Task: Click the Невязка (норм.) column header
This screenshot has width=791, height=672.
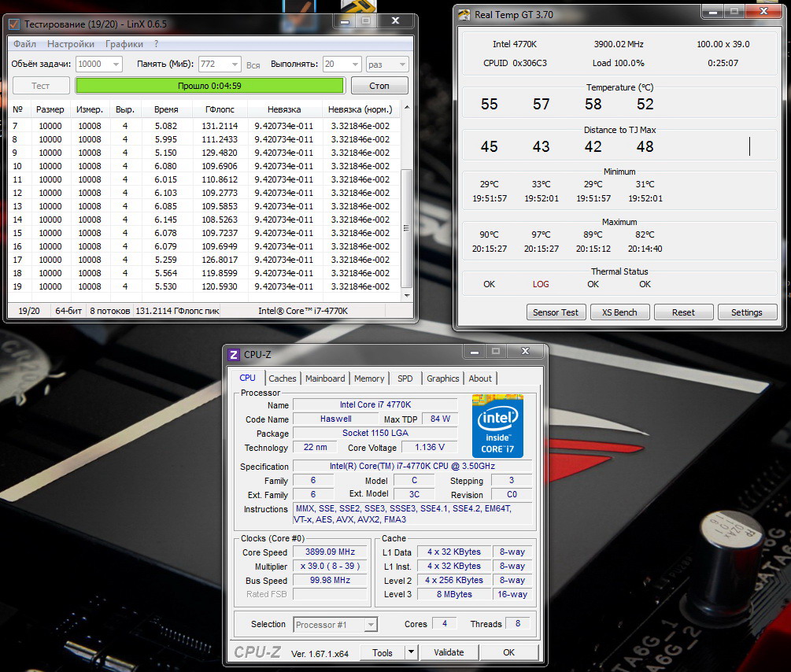Action: point(360,109)
